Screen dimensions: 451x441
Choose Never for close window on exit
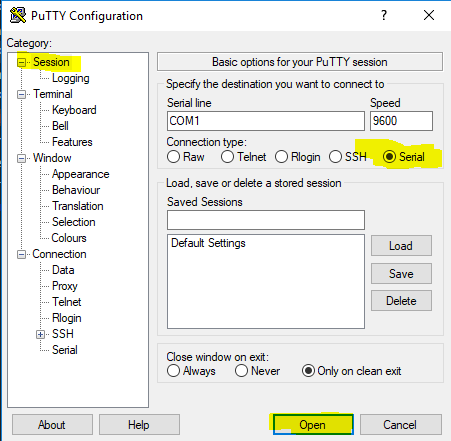point(241,371)
